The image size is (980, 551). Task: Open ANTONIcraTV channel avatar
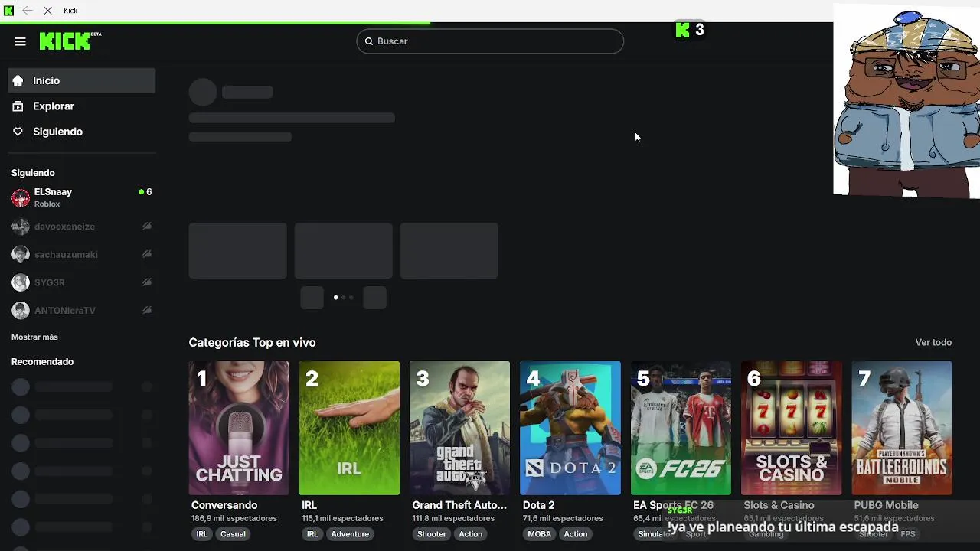coord(21,310)
